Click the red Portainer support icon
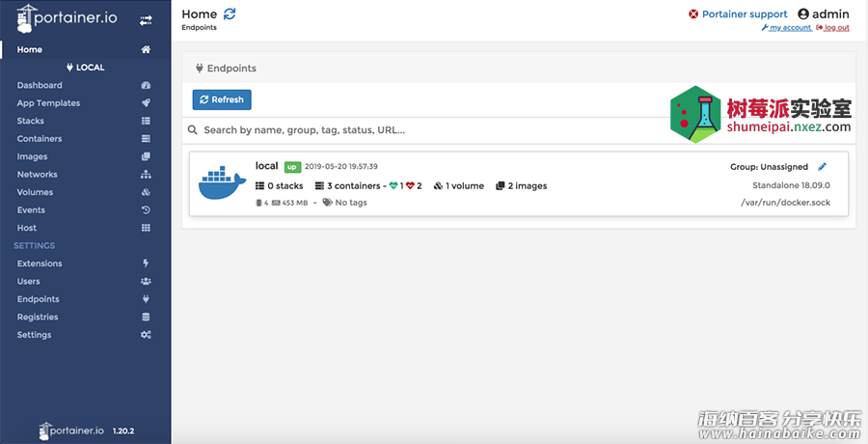This screenshot has height=444, width=868. [692, 14]
